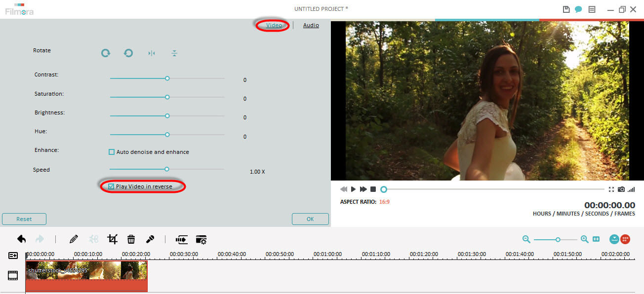This screenshot has width=644, height=294.
Task: Click the Speed slider handle
Action: tap(167, 169)
